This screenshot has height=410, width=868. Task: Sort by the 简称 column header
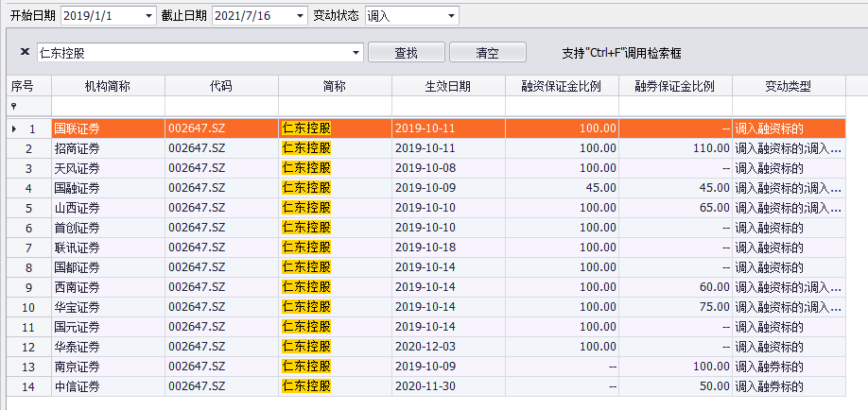point(335,86)
